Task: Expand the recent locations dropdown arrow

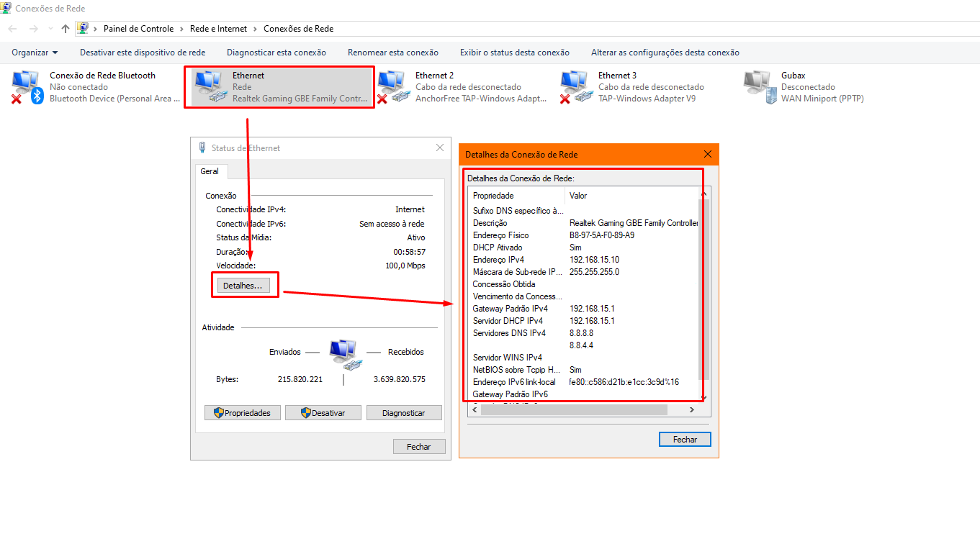Action: coord(50,29)
